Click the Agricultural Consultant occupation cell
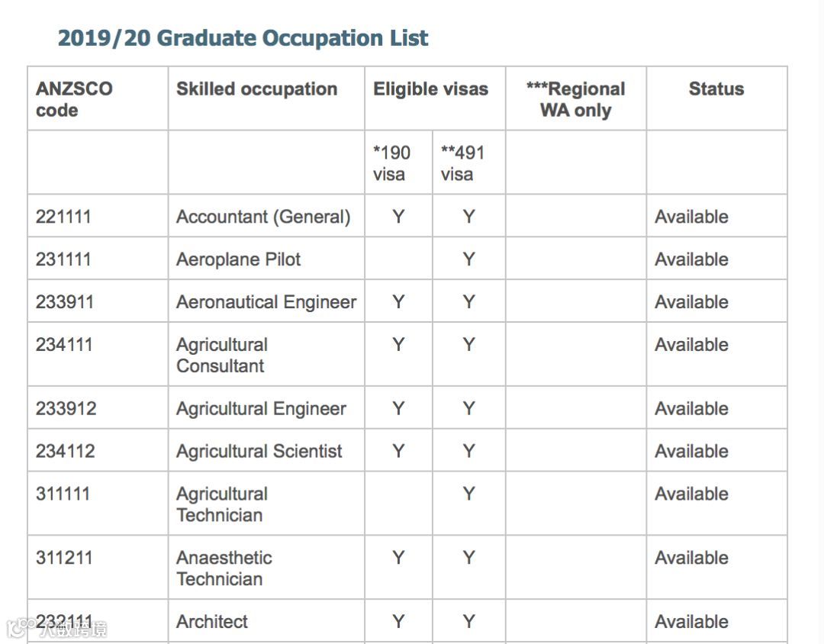Viewport: 824px width, 644px height. tap(221, 355)
